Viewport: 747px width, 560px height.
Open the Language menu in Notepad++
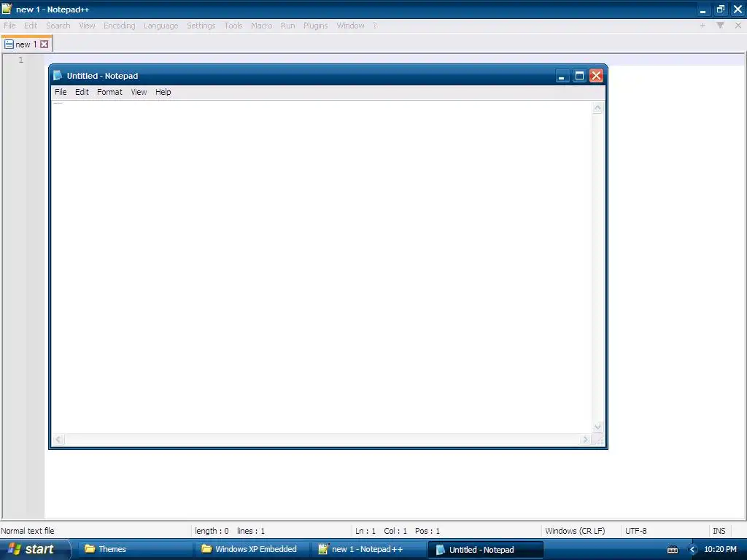(160, 26)
